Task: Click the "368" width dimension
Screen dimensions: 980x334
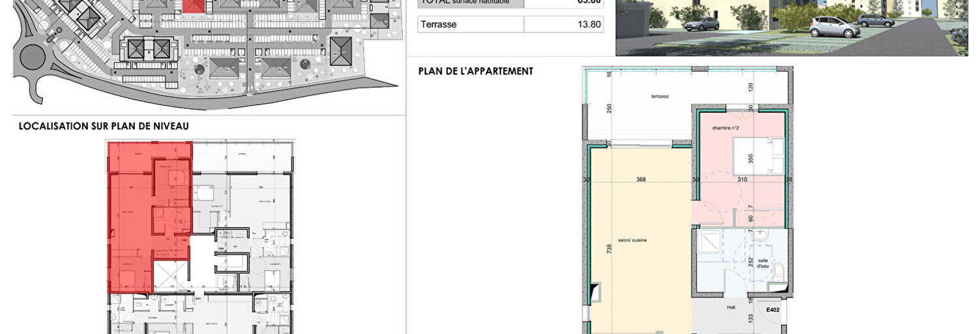Action: tap(641, 180)
